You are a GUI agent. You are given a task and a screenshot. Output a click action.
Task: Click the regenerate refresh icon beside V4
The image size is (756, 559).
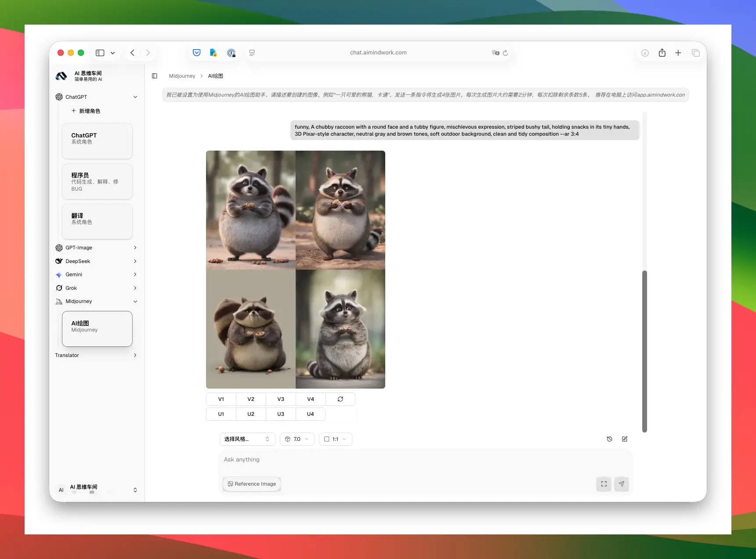point(340,399)
